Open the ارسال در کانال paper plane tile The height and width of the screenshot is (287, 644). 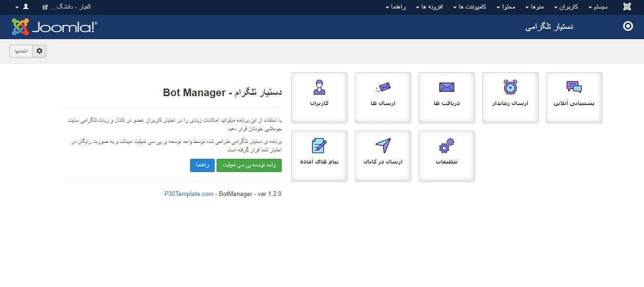[383, 156]
